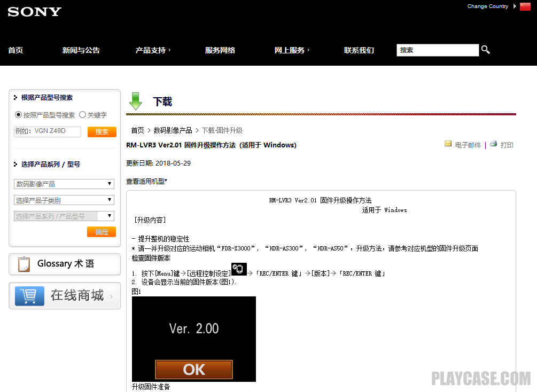
Task: Expand the 查看适用机型 section
Action: 146,181
